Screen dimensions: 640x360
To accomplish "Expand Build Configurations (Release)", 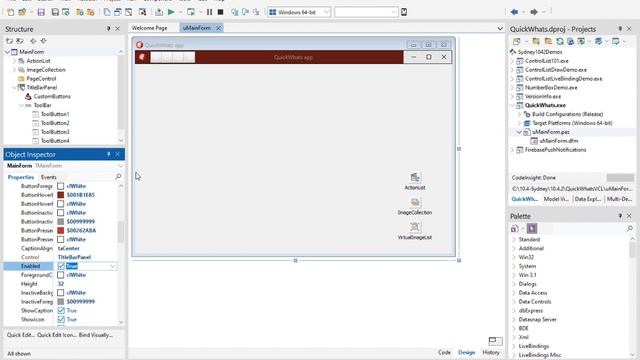I will coord(520,114).
